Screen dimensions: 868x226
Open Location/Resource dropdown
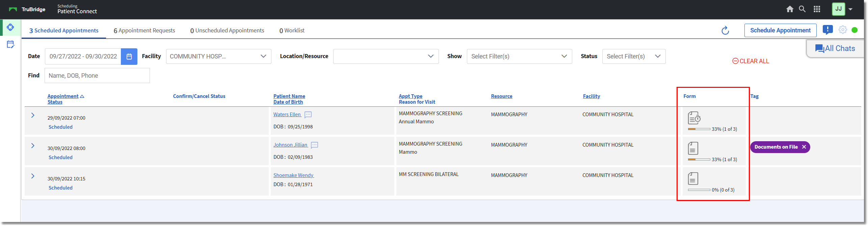click(386, 56)
